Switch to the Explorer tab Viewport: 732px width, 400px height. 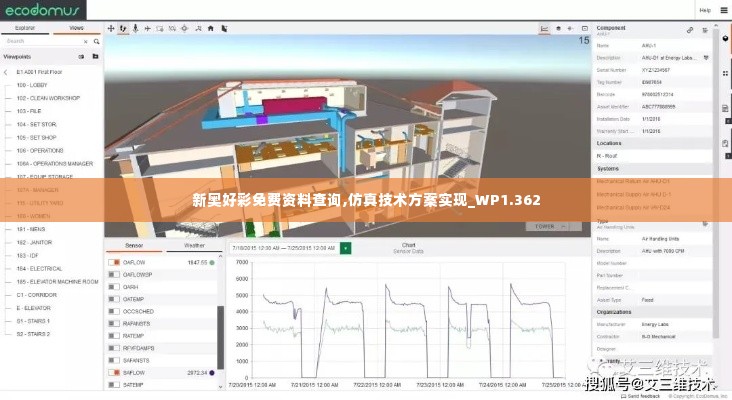pyautogui.click(x=25, y=28)
